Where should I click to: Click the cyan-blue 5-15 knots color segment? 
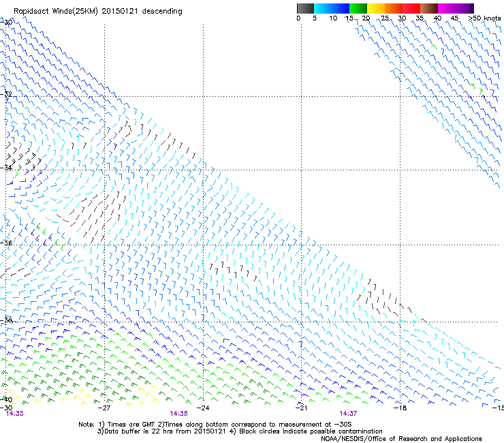332,8
